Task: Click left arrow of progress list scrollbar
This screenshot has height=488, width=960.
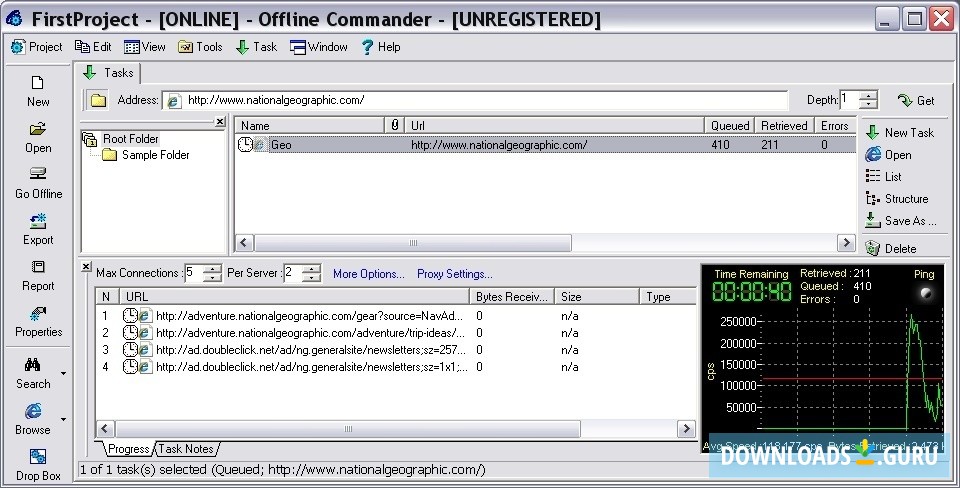Action: tap(105, 429)
